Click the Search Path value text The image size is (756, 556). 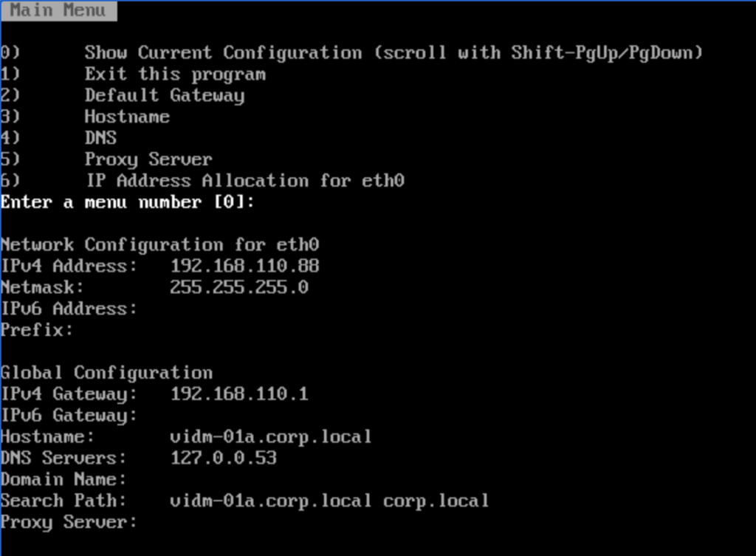[329, 501]
